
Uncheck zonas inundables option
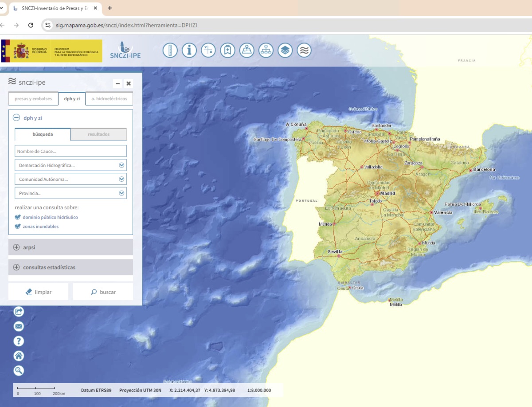pos(18,227)
